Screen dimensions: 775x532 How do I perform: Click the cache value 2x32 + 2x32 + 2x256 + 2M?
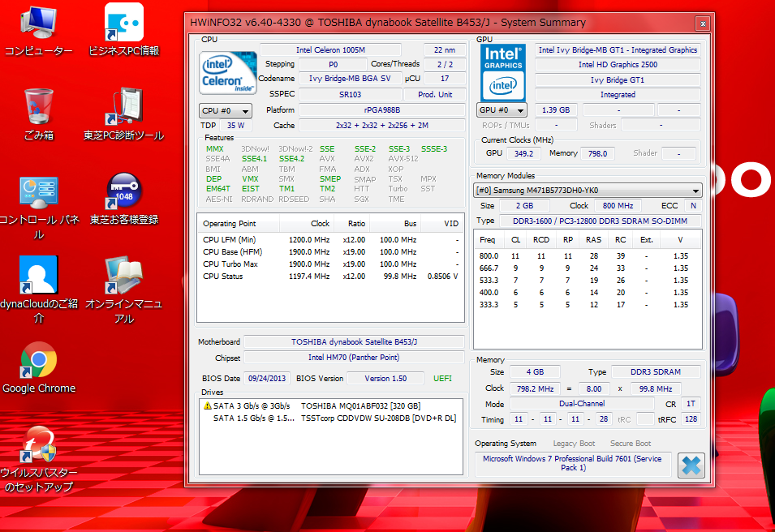click(382, 126)
